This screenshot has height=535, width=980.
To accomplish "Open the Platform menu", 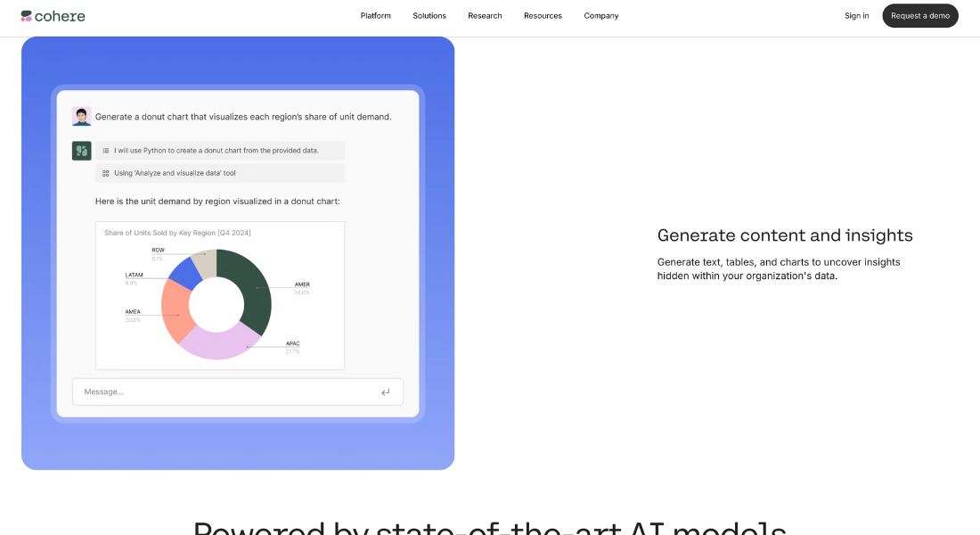I will click(376, 16).
